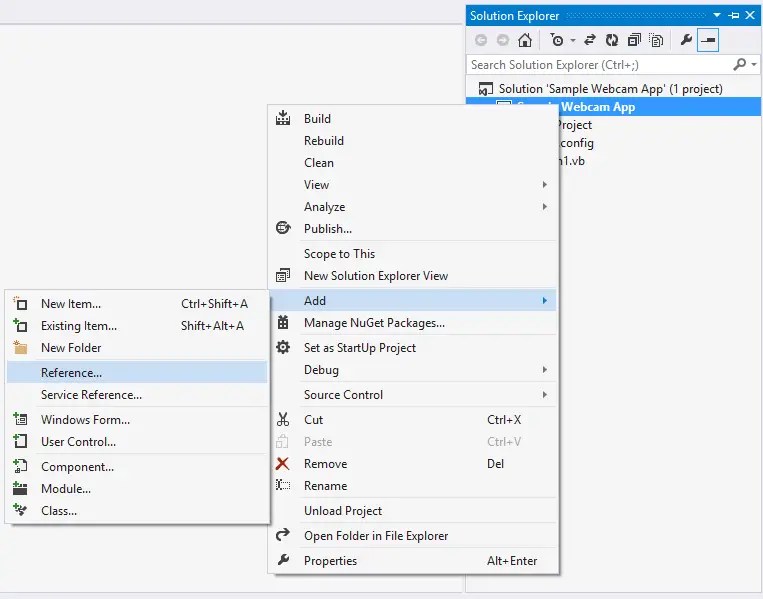This screenshot has width=763, height=599.
Task: Click the Class icon
Action: tap(20, 510)
